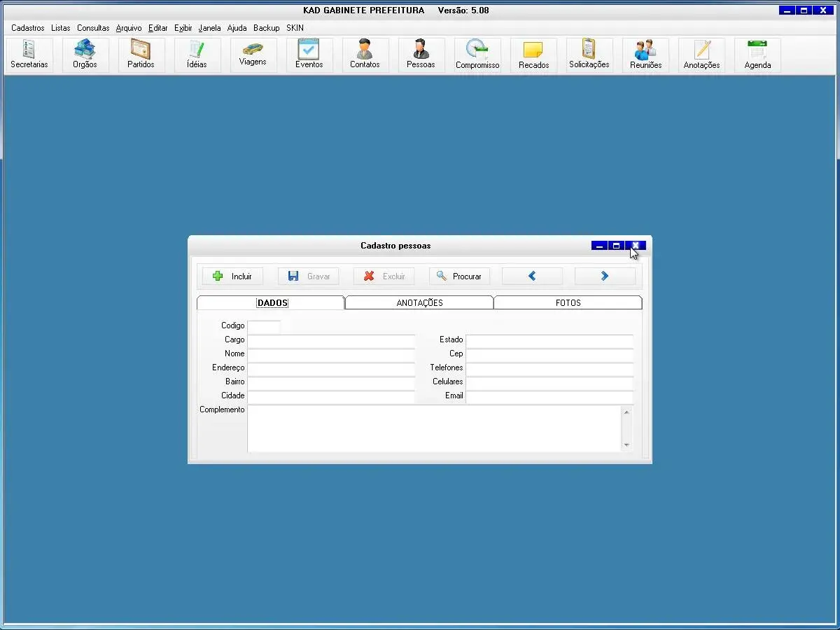840x630 pixels.
Task: Open the Backup menu
Action: (x=266, y=28)
